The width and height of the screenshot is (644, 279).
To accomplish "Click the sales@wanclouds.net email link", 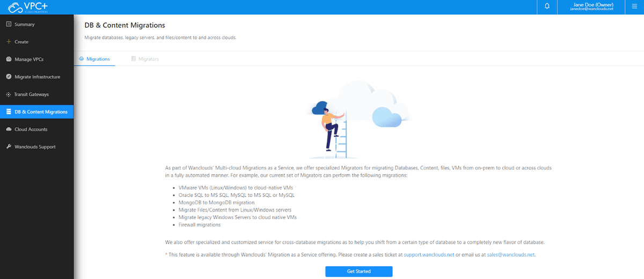I will [511, 255].
